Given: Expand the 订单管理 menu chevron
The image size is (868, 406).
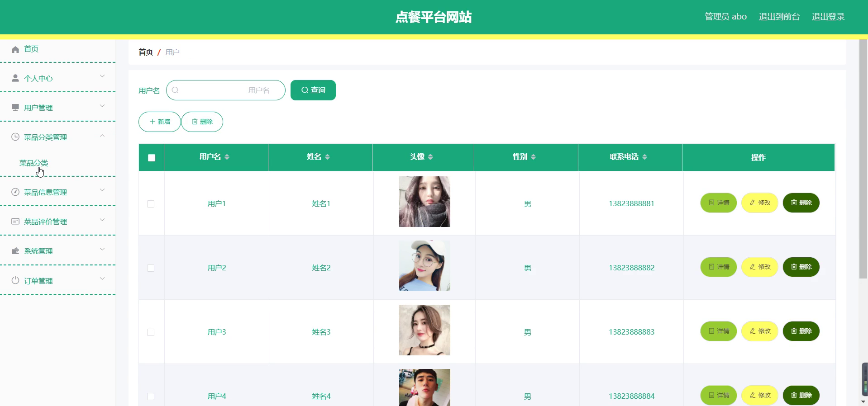Looking at the screenshot, I should [x=102, y=279].
